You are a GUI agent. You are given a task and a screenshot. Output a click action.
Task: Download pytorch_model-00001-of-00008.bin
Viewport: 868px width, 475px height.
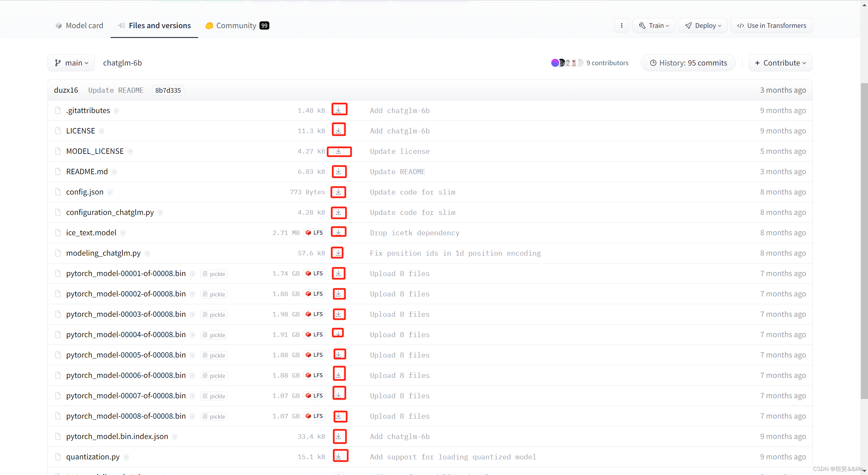[339, 273]
